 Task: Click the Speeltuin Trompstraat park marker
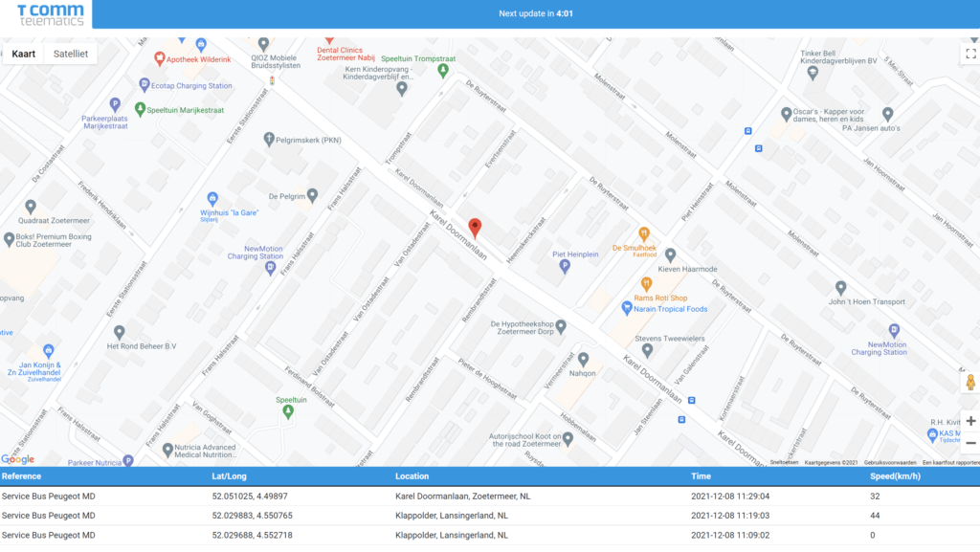pyautogui.click(x=442, y=71)
